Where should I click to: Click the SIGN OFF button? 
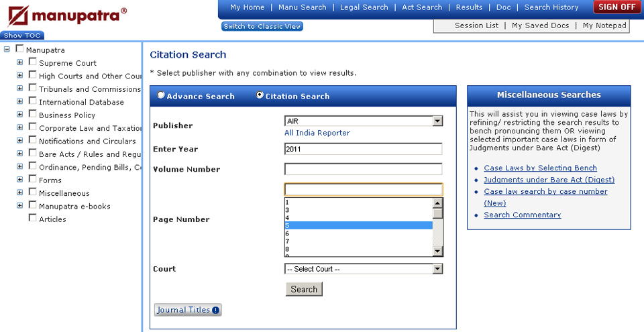[x=616, y=7]
